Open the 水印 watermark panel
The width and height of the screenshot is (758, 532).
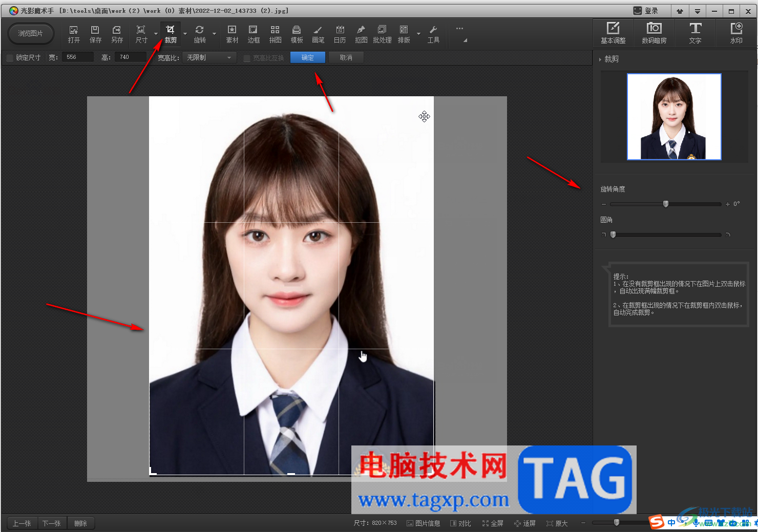736,33
